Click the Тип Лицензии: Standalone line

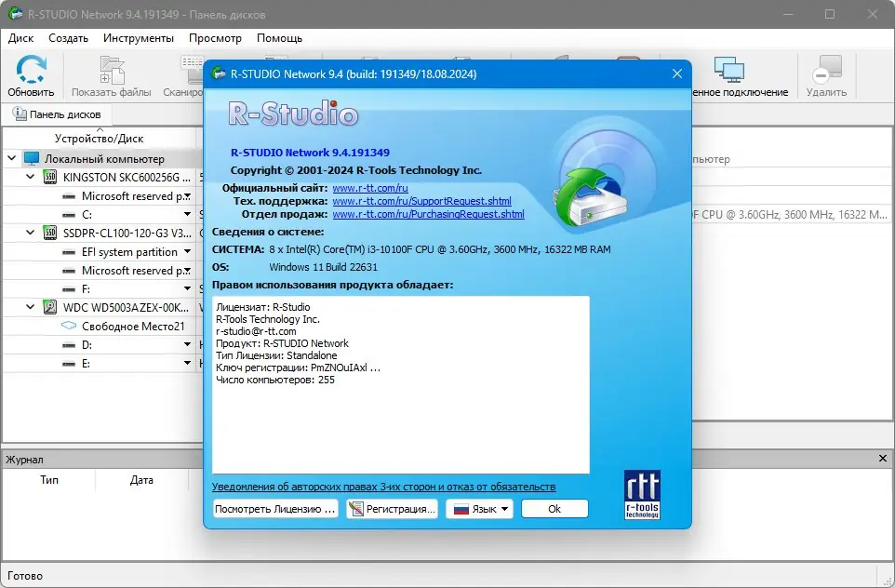point(276,355)
